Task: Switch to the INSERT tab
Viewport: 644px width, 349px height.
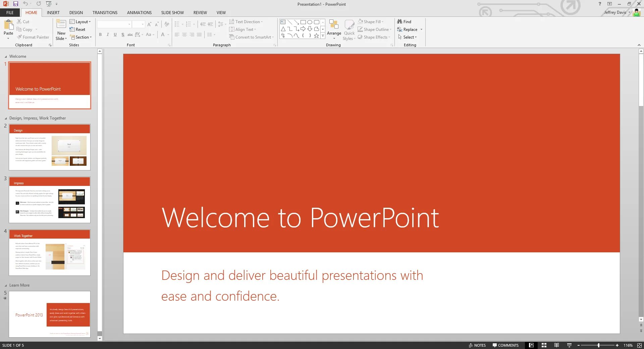Action: [x=53, y=13]
